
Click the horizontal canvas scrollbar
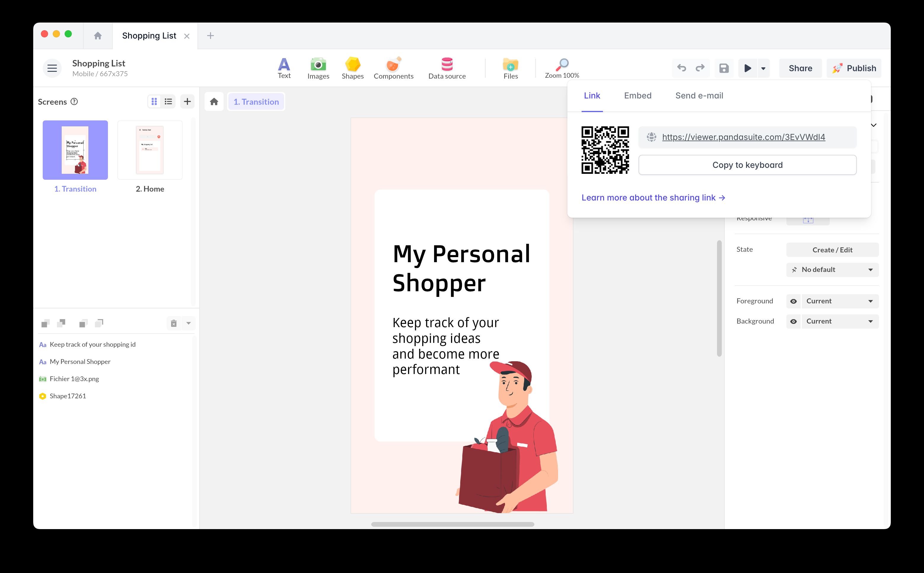click(x=452, y=524)
